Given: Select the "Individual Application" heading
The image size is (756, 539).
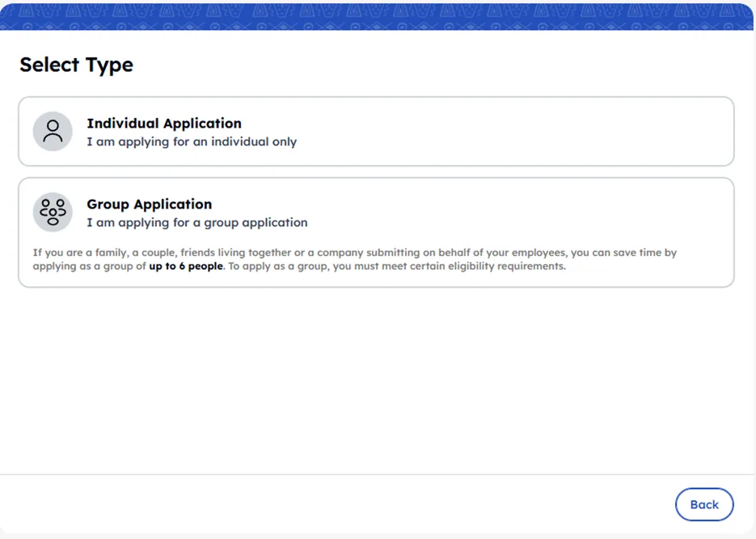Looking at the screenshot, I should coord(164,124).
